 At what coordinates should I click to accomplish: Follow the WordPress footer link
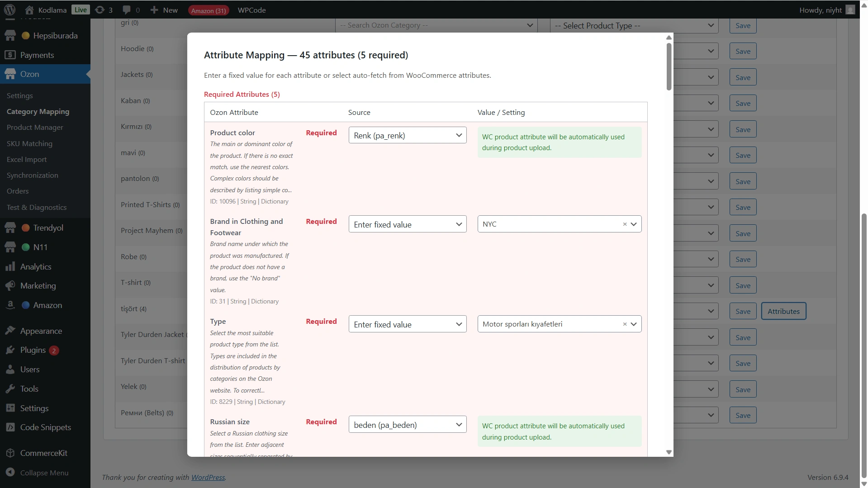tap(208, 477)
